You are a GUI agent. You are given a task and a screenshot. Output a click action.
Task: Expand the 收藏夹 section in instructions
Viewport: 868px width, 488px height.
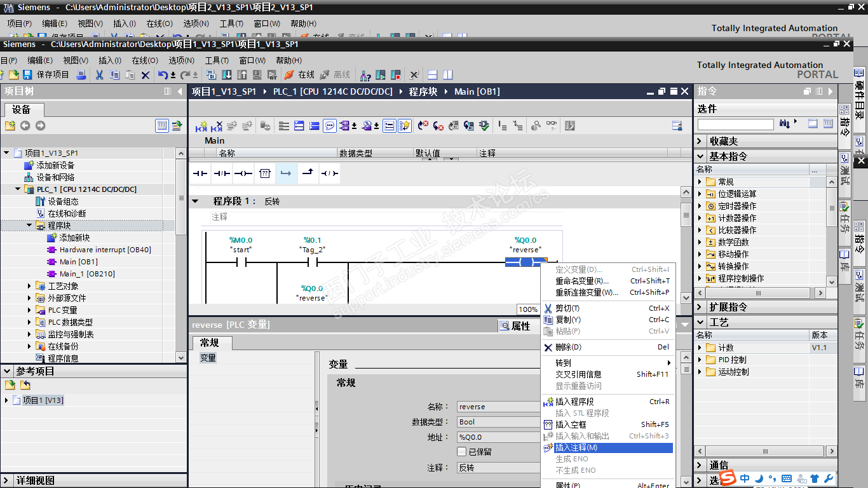pyautogui.click(x=700, y=141)
